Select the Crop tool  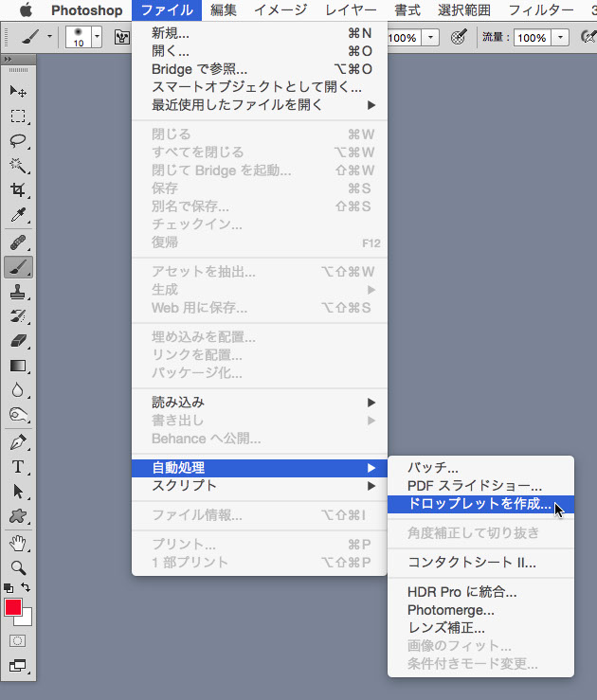pos(18,189)
